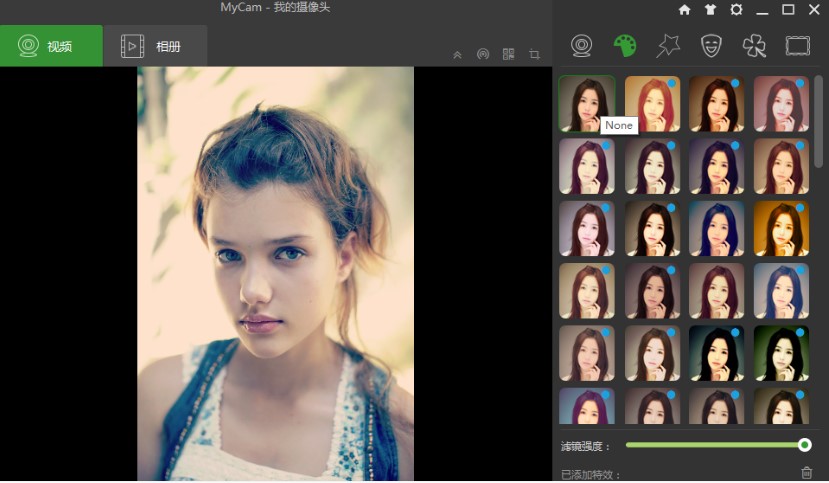Click the filter list vertical scrollbar

click(818, 120)
